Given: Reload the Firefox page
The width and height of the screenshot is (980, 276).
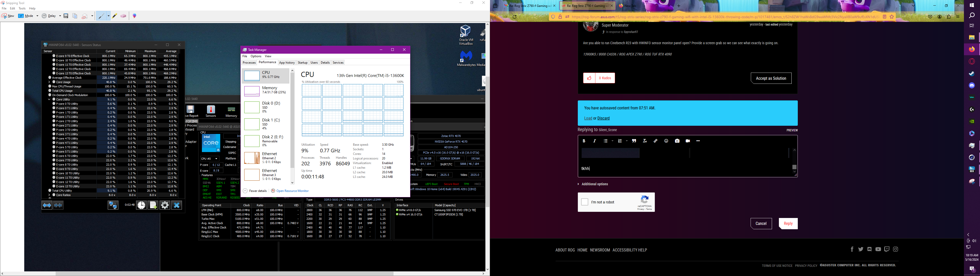Looking at the screenshot, I should coord(514,17).
